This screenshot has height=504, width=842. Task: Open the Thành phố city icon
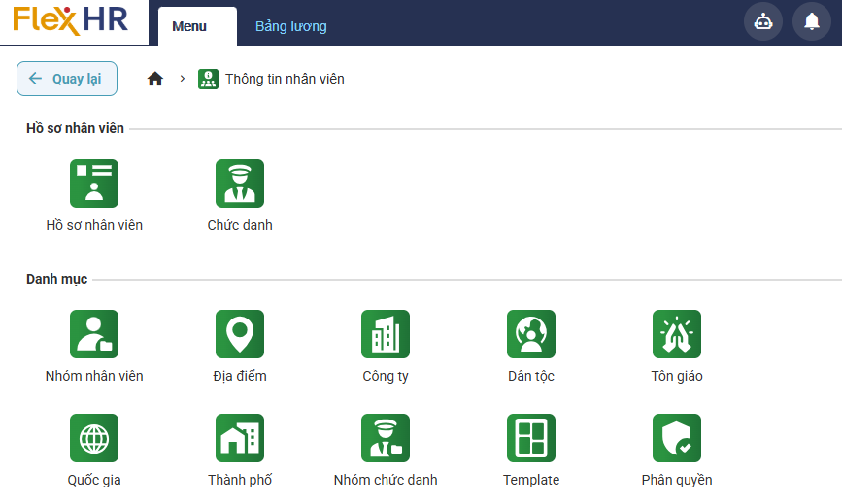tap(240, 438)
